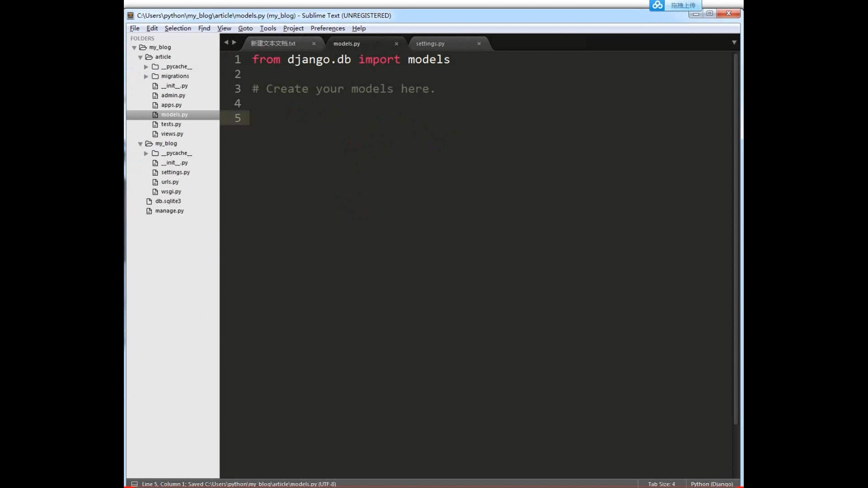Click the __init__.py icon under inner my_blog
This screenshot has width=868, height=488.
point(155,163)
